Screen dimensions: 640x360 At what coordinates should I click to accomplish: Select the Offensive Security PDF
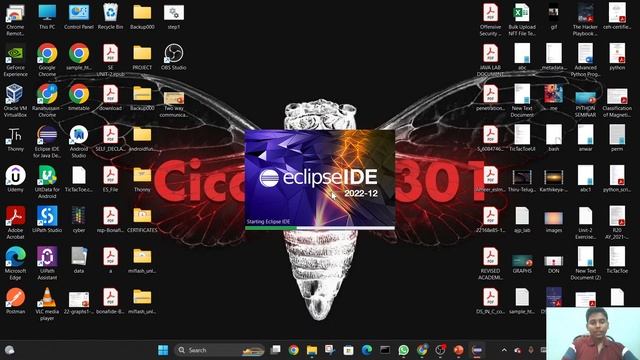pyautogui.click(x=490, y=20)
